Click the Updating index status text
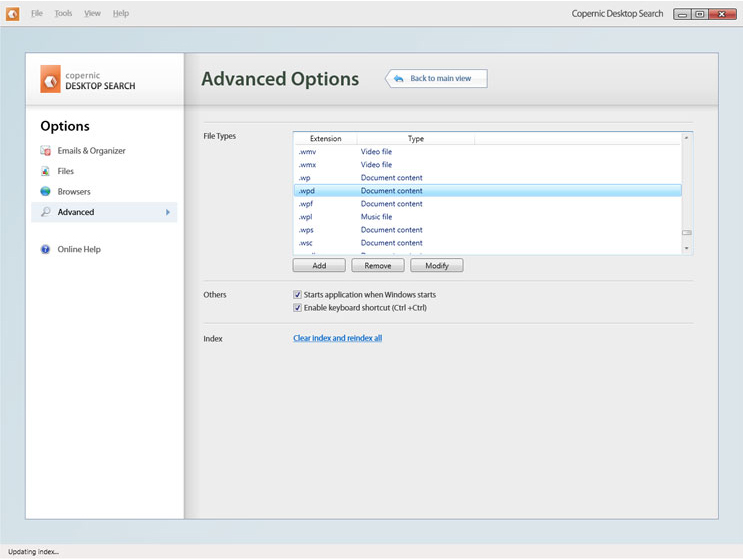743x559 pixels. (33, 552)
